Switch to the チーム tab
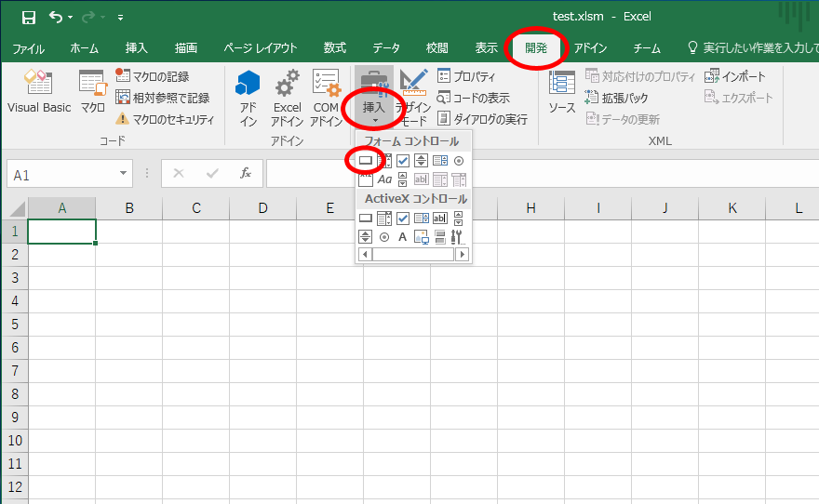Image resolution: width=819 pixels, height=504 pixels. [647, 48]
